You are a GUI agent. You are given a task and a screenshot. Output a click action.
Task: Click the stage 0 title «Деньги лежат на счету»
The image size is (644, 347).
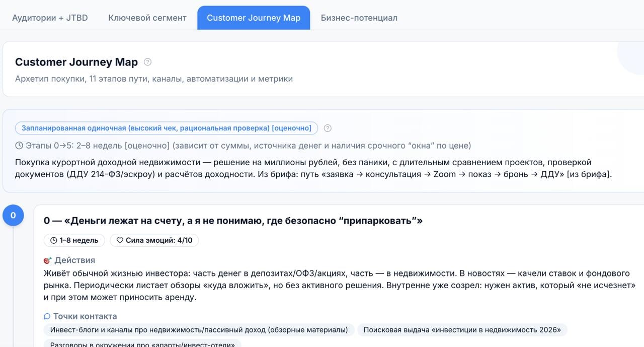[233, 221]
